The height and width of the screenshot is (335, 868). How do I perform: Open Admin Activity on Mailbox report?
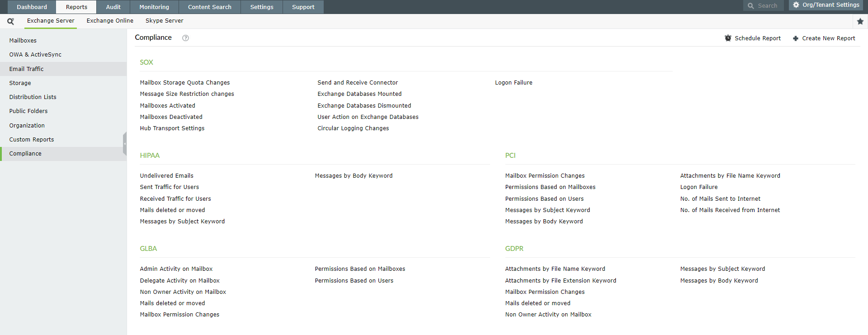tap(176, 269)
